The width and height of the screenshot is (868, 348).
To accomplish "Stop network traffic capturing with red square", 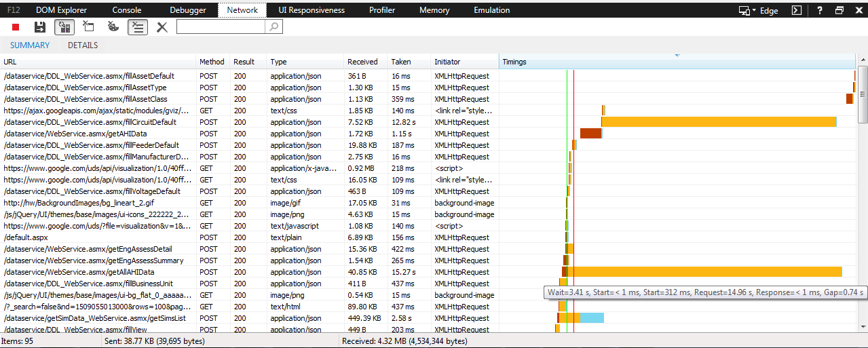I will pyautogui.click(x=16, y=27).
